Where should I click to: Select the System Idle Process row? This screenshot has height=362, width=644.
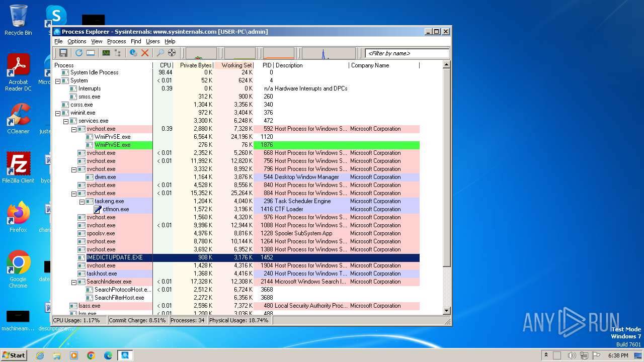pos(236,72)
